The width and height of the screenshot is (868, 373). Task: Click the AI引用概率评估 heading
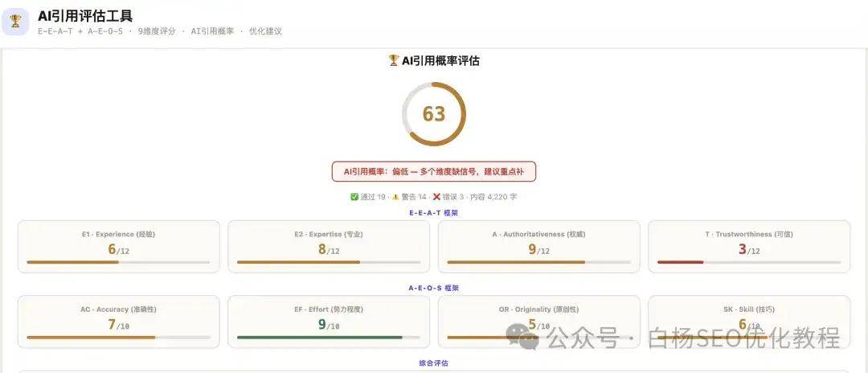pos(433,61)
